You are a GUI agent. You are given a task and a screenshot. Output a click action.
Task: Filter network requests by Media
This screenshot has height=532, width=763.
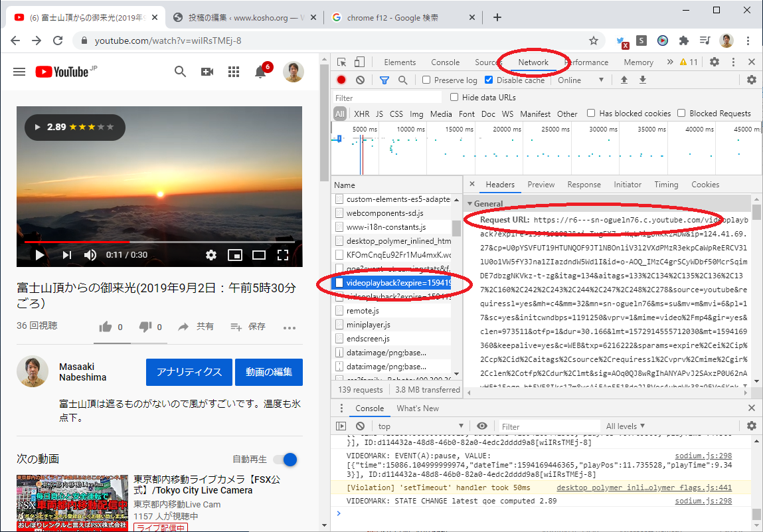(441, 114)
